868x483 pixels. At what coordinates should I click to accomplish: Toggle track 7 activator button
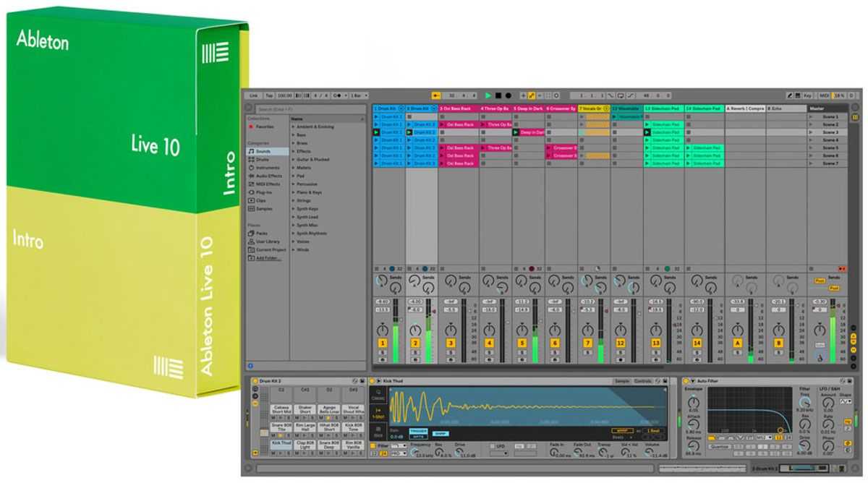(587, 343)
